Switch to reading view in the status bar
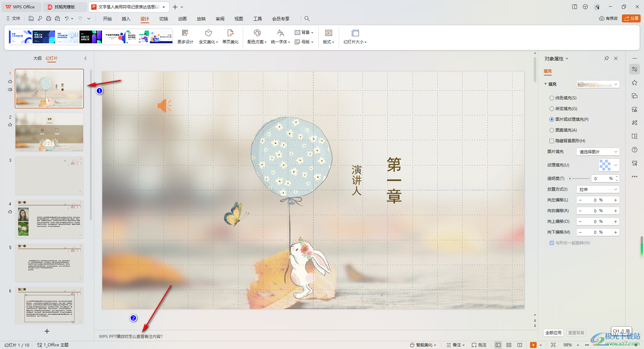Image resolution: width=644 pixels, height=349 pixels. pos(520,345)
